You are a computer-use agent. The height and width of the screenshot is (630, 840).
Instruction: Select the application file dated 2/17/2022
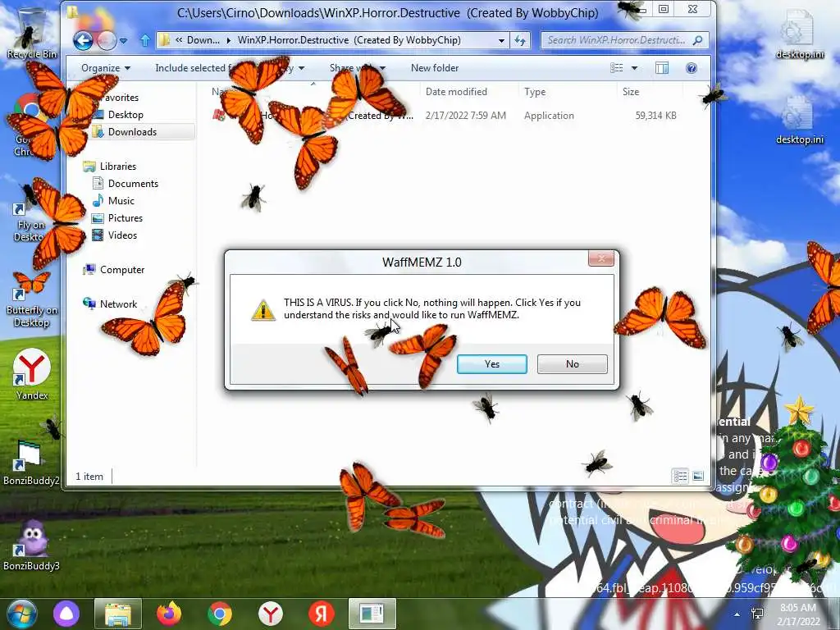click(x=445, y=116)
